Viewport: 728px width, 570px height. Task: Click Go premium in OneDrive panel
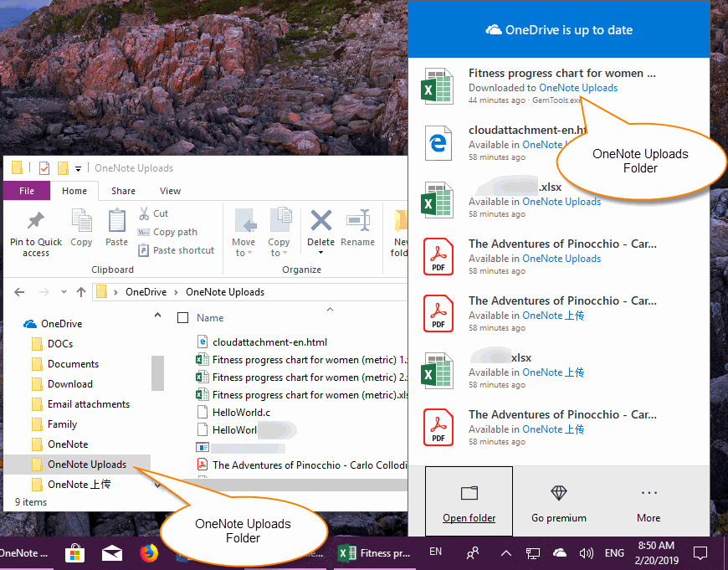coord(558,504)
